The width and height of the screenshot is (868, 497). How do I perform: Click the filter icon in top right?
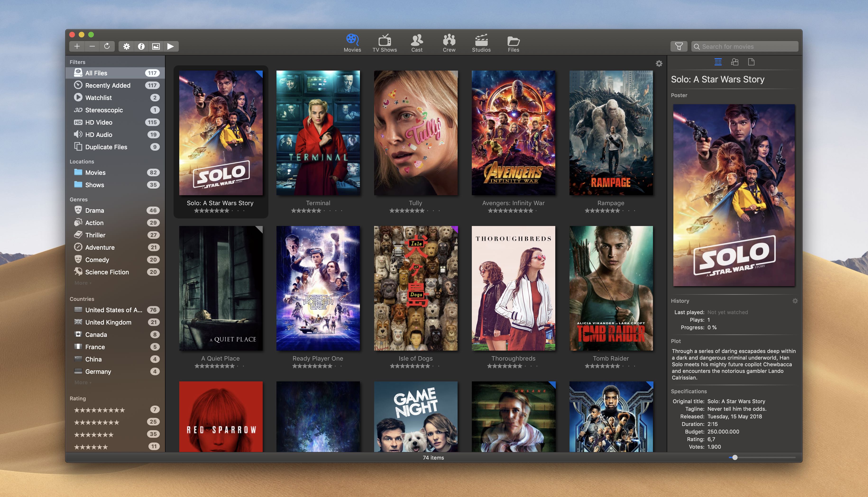coord(679,46)
